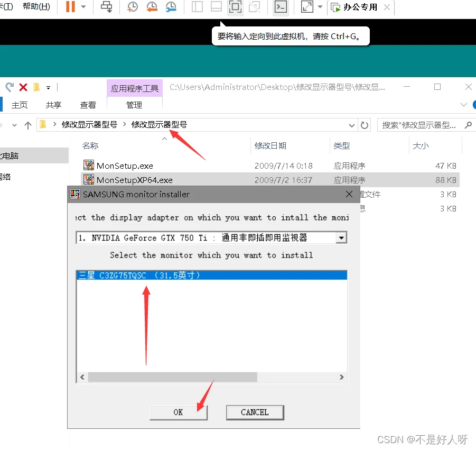Click the horizontal scrollbar thumb

pos(172,377)
